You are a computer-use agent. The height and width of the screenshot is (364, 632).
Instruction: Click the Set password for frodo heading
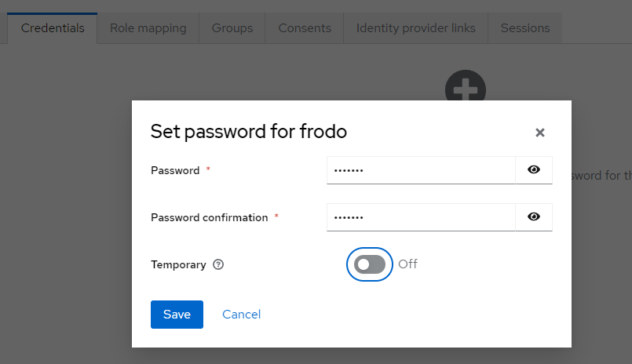tap(249, 132)
